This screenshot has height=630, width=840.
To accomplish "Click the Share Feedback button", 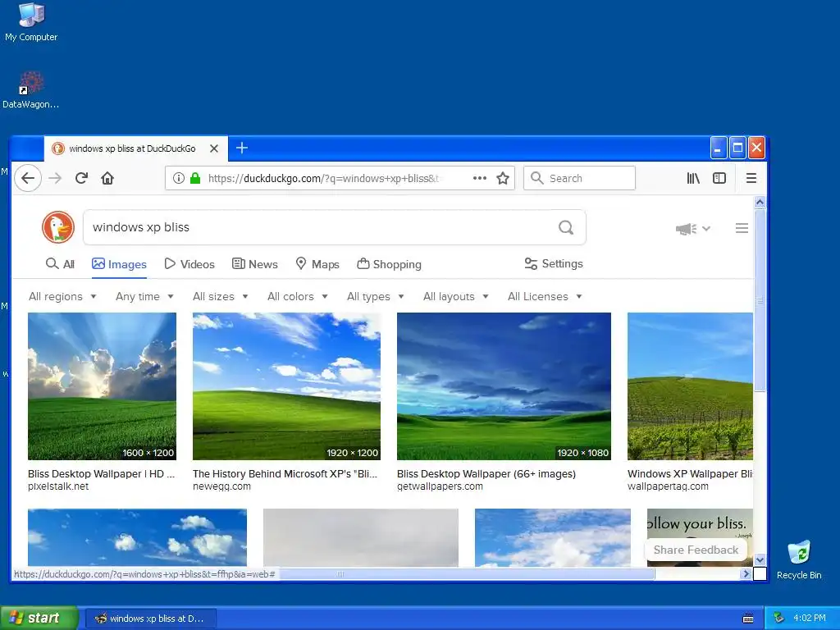I will click(x=696, y=550).
